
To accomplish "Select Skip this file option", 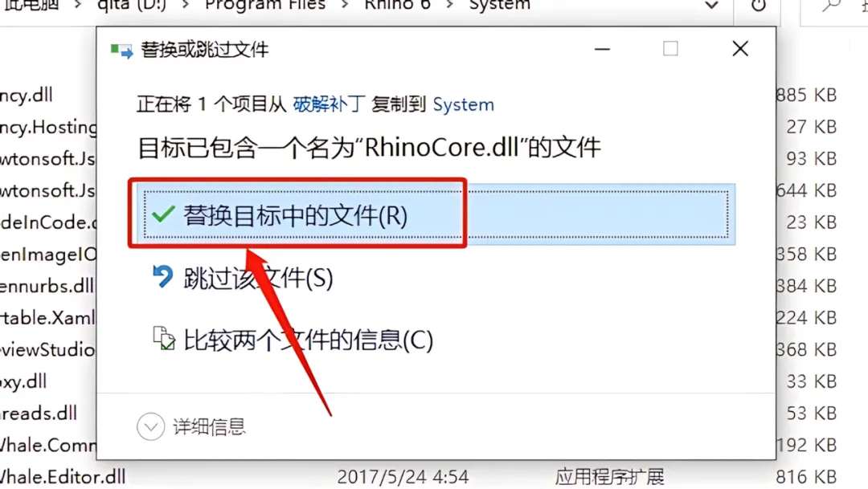I will [258, 278].
